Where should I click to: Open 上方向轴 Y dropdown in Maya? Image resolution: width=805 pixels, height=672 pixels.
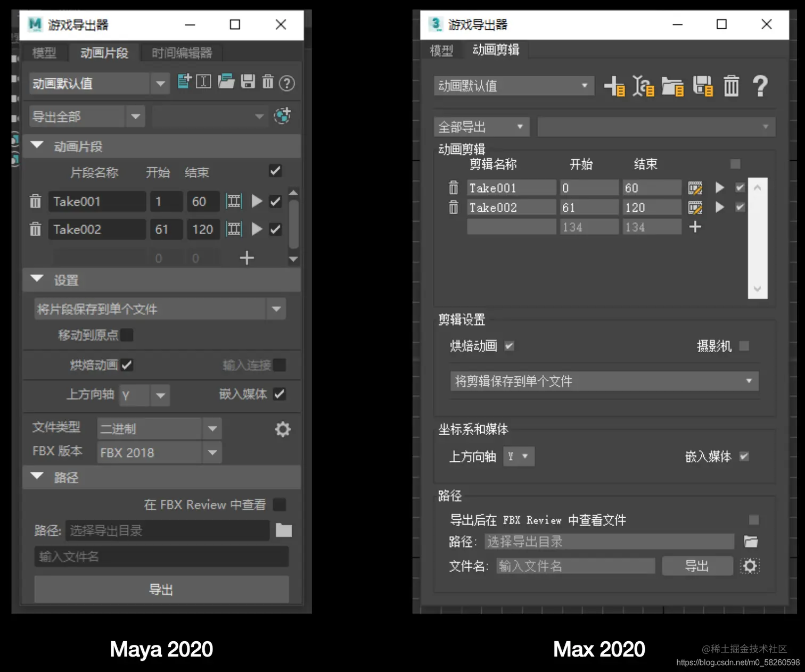click(x=145, y=395)
